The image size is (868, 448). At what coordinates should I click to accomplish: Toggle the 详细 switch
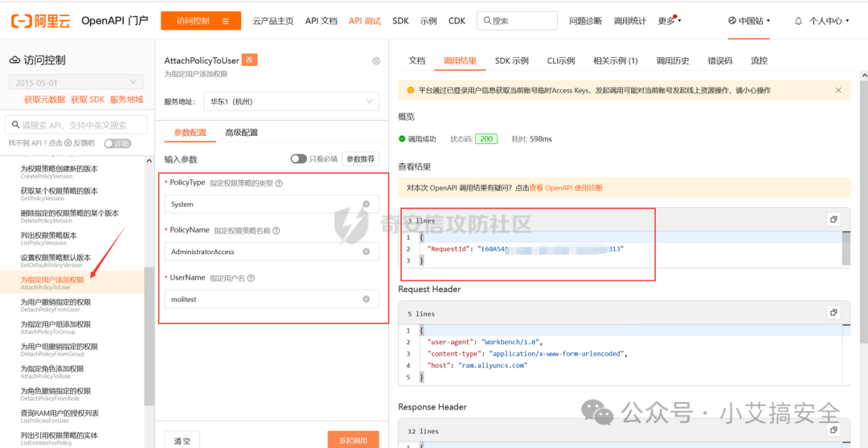[117, 143]
